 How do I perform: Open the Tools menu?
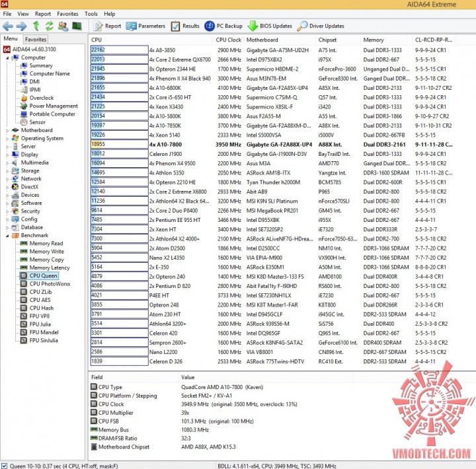click(91, 14)
